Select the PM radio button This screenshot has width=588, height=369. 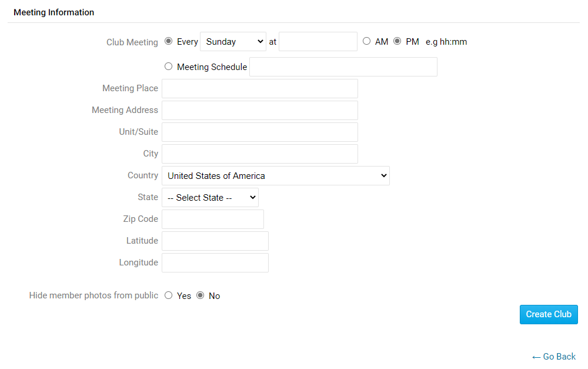(397, 42)
